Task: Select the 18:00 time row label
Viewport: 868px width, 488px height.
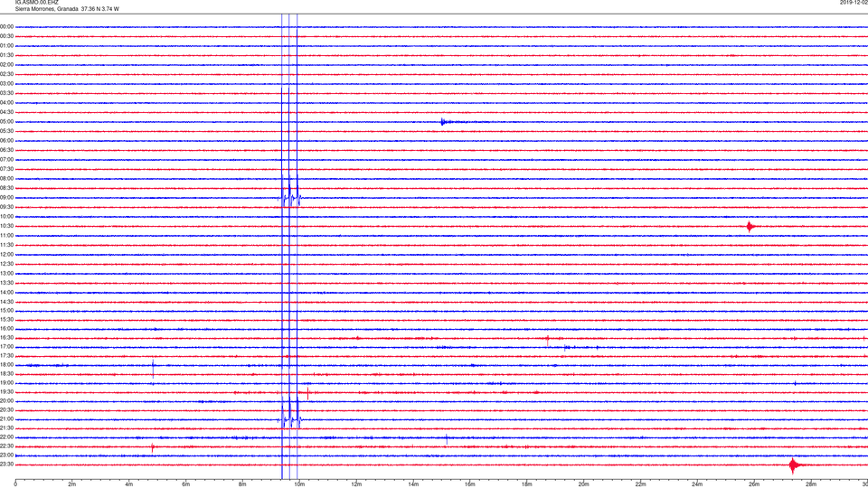Action: tap(6, 365)
